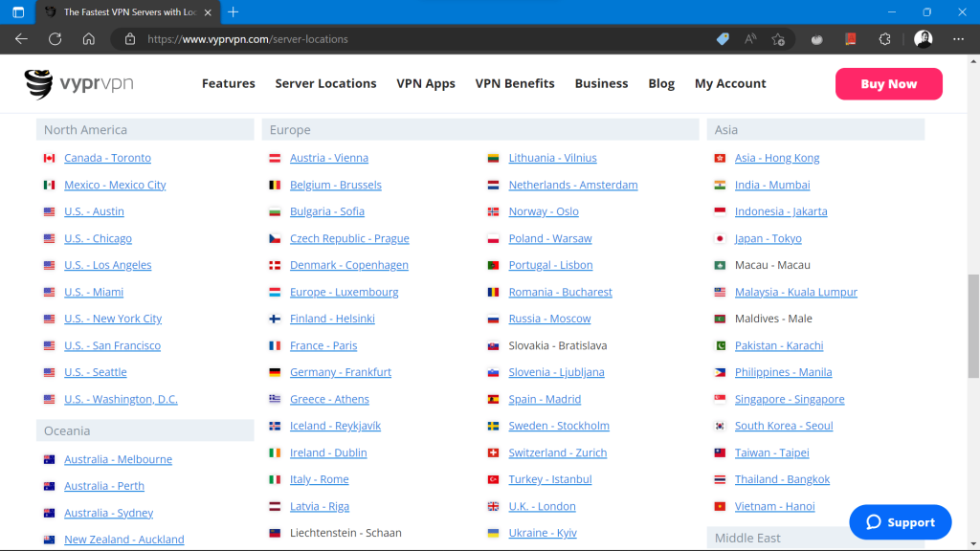Screen dimensions: 980x551
Task: Open the Support chat button
Action: tap(900, 522)
